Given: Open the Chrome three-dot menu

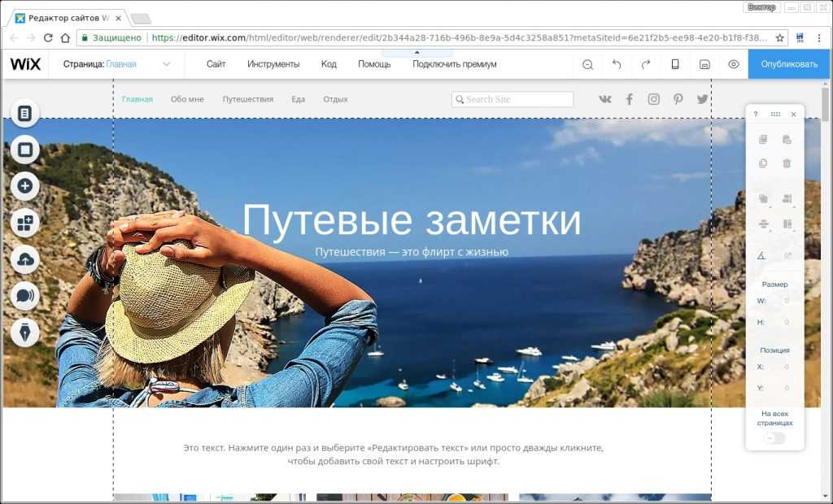Looking at the screenshot, I should pos(819,37).
